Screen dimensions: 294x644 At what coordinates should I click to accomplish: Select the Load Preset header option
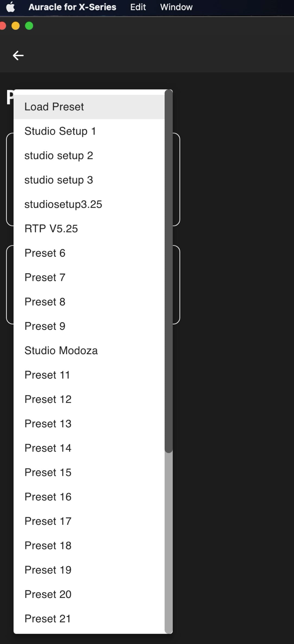[x=89, y=107]
